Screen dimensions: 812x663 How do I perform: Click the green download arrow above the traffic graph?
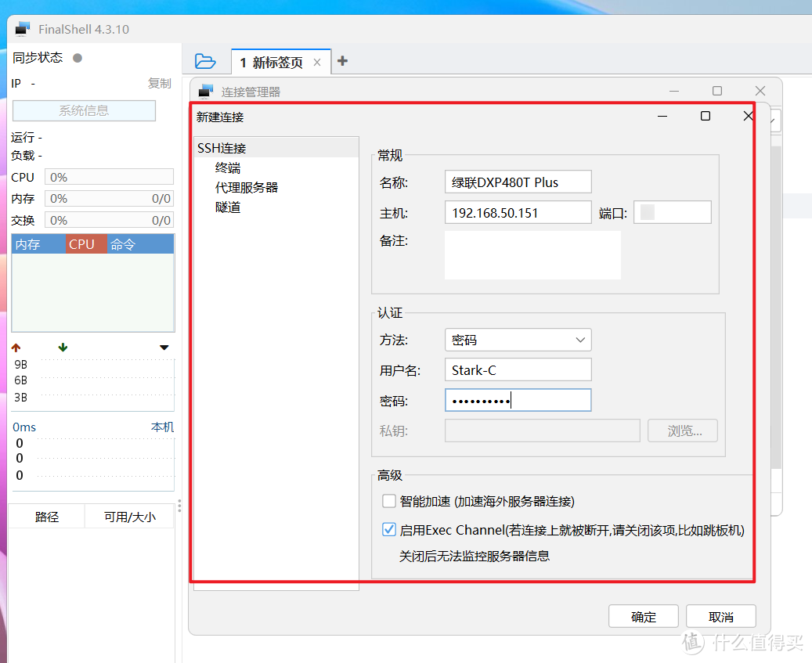(x=62, y=347)
